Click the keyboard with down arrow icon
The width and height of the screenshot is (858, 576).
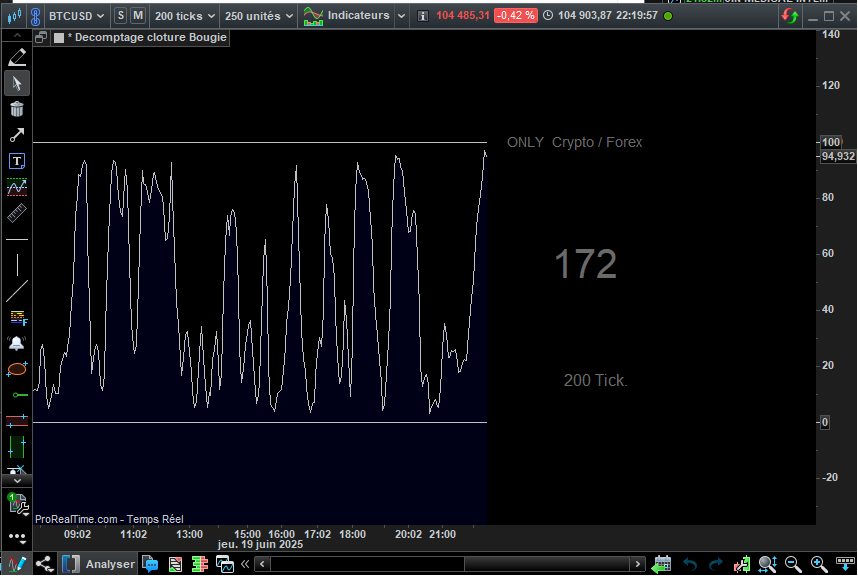(x=845, y=564)
